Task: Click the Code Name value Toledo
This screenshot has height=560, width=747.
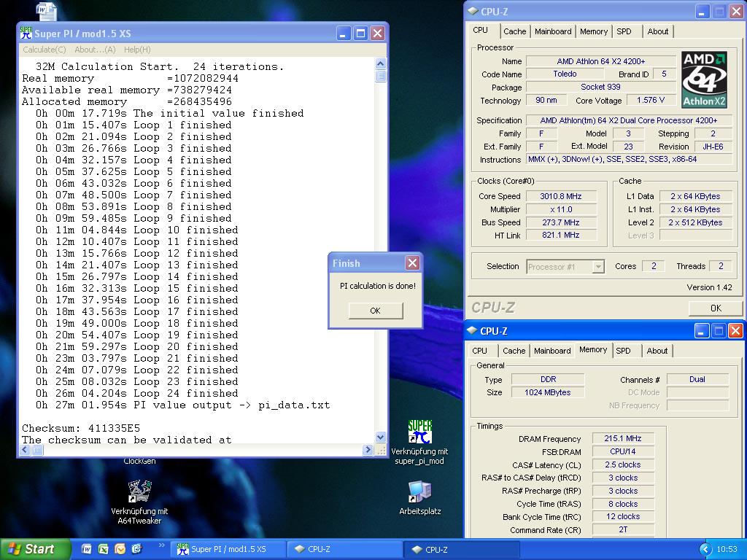Action: 565,74
